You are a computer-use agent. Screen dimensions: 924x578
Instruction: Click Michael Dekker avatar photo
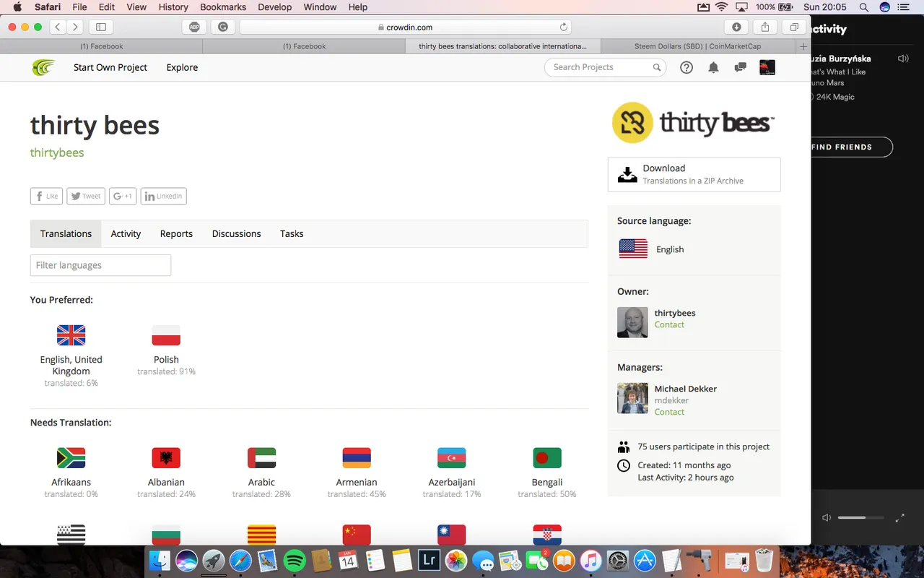[x=632, y=398]
